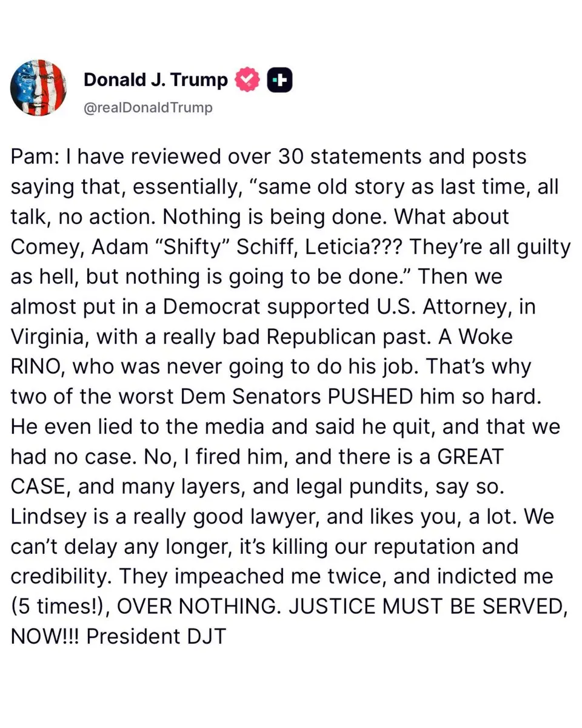This screenshot has width=582, height=728.
Task: Open the Donald J. Trump display name
Action: pyautogui.click(x=156, y=79)
